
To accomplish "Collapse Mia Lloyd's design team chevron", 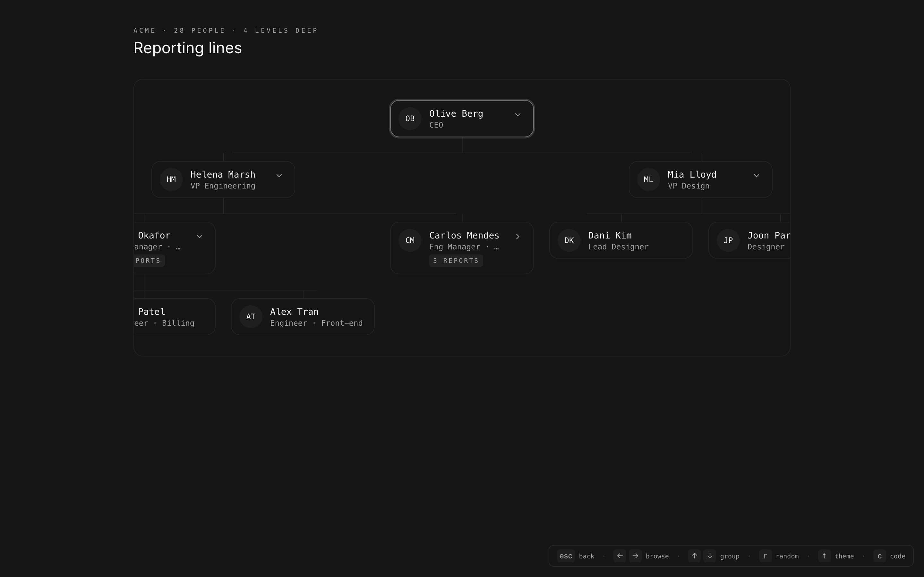I will coord(757,176).
